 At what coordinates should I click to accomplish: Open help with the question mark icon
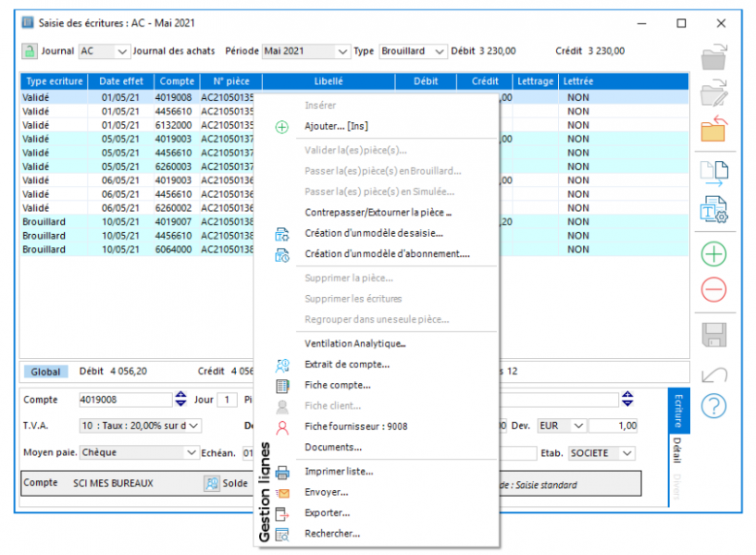[x=713, y=406]
